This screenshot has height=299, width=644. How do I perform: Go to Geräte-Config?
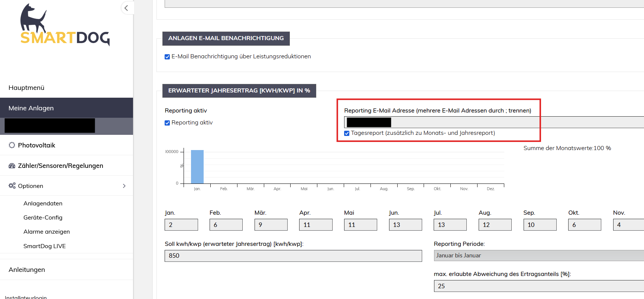[x=43, y=218]
